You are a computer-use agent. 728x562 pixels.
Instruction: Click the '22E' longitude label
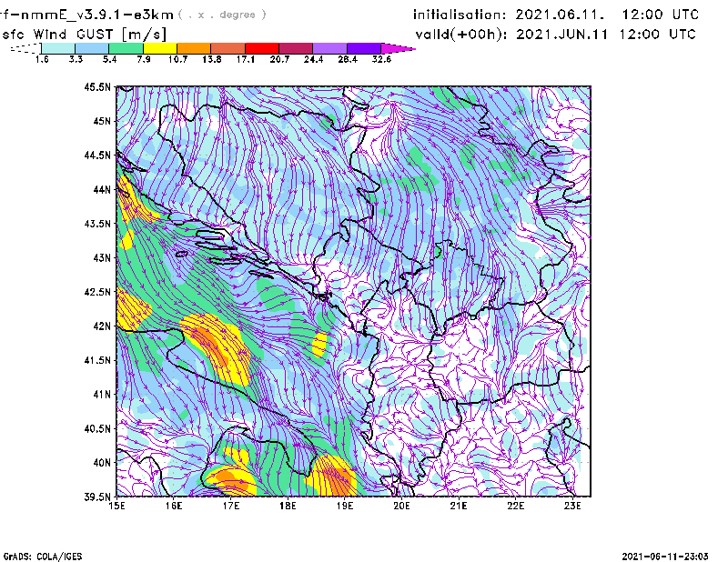click(x=516, y=506)
